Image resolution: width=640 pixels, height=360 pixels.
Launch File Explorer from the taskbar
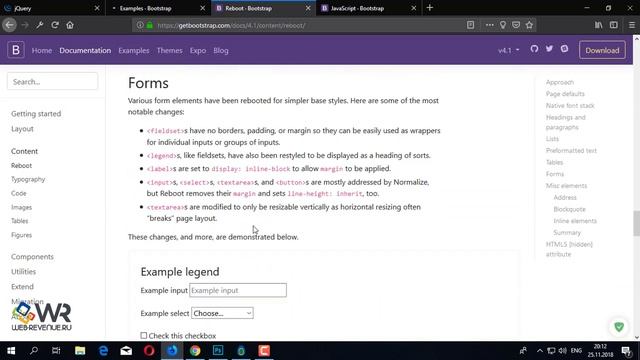click(80, 351)
